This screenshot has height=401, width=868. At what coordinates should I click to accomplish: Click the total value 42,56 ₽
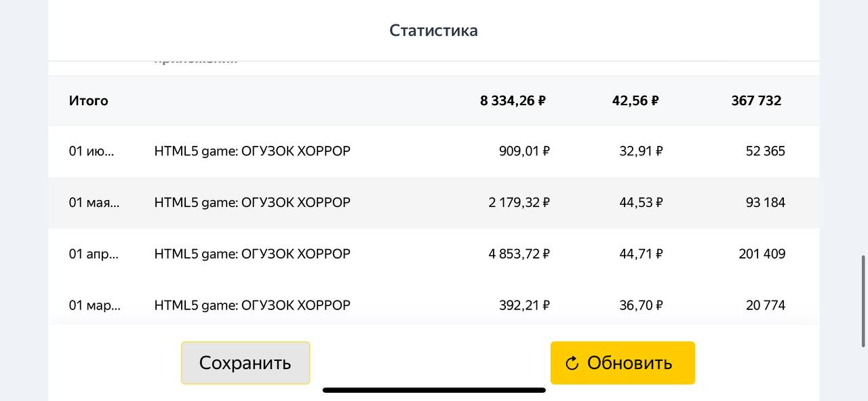(x=635, y=100)
